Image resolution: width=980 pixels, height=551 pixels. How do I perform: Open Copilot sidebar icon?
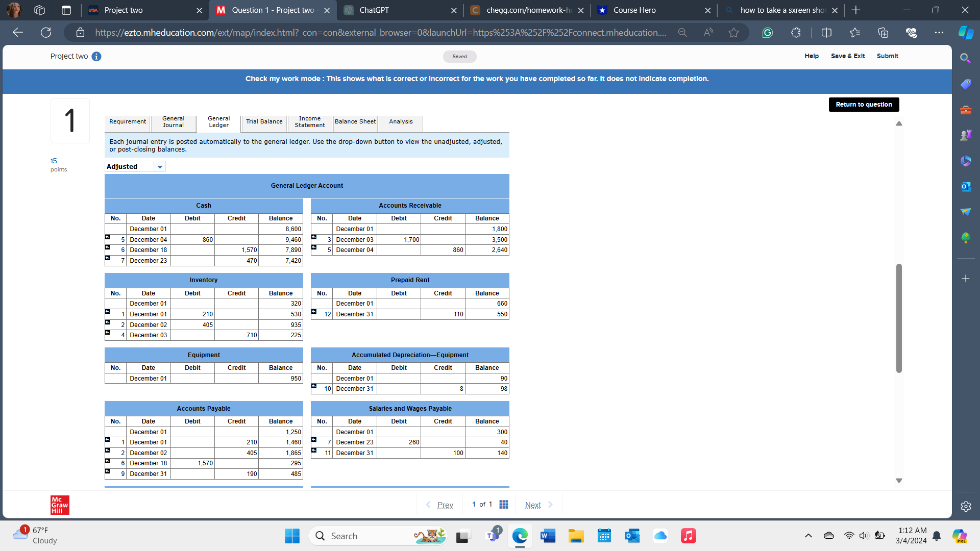tap(965, 33)
